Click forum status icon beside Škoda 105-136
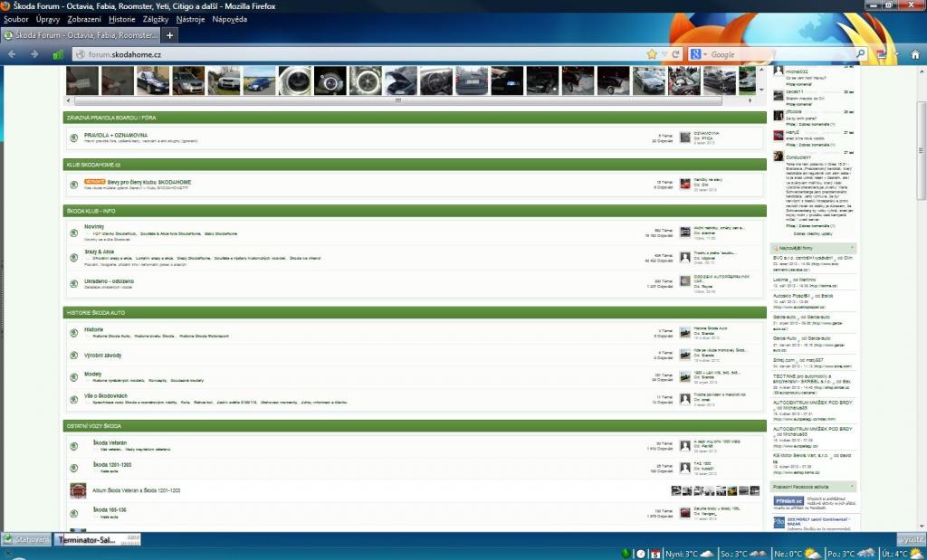 tap(74, 513)
